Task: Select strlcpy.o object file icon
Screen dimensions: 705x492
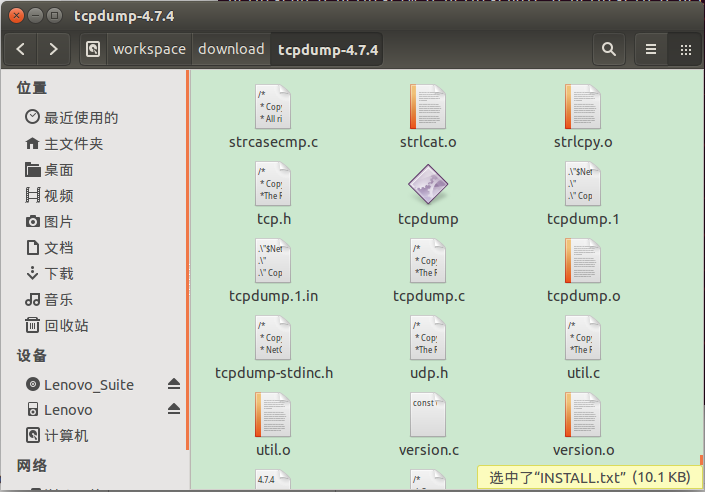Action: pyautogui.click(x=583, y=107)
